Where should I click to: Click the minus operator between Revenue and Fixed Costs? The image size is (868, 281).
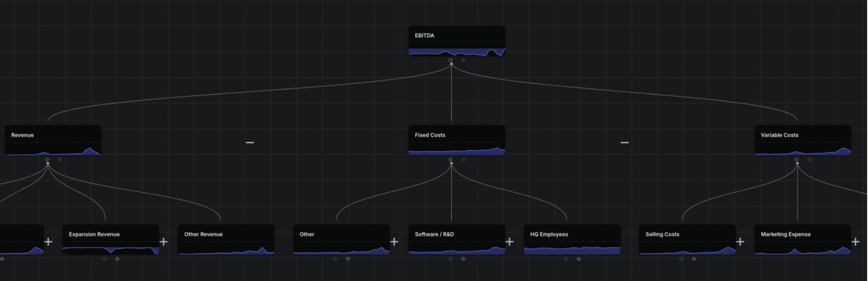point(250,142)
